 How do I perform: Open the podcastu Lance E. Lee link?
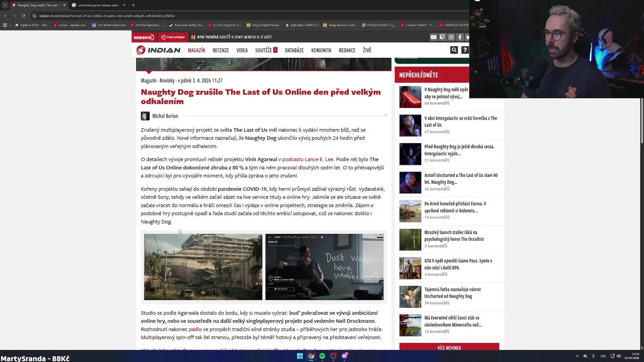308,159
